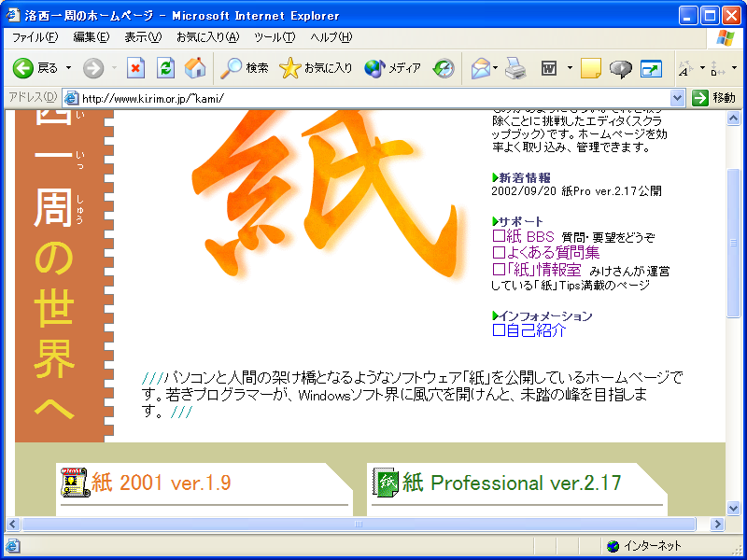Open the お気に入り favorites star button
Viewport: 747px width, 560px height.
pyautogui.click(x=317, y=68)
